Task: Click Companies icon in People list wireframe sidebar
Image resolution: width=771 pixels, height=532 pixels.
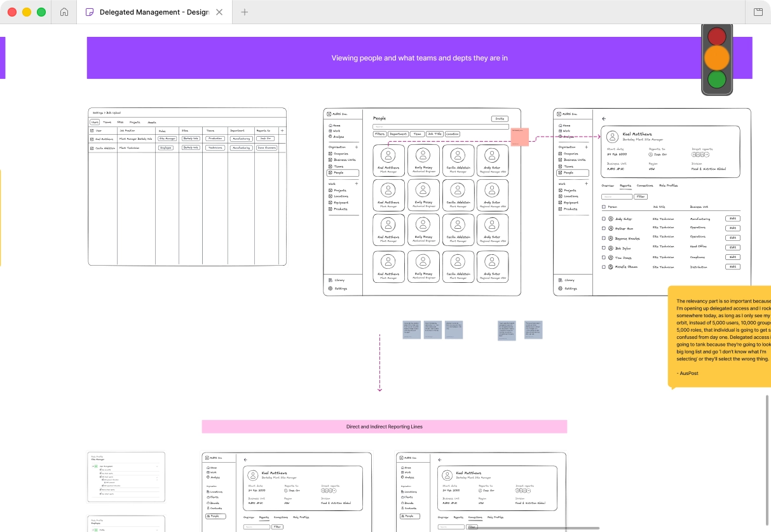Action: (x=330, y=153)
